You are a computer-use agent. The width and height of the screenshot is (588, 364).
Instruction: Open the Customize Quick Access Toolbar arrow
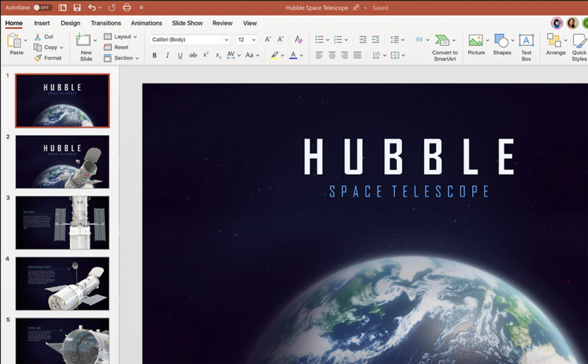click(x=141, y=8)
